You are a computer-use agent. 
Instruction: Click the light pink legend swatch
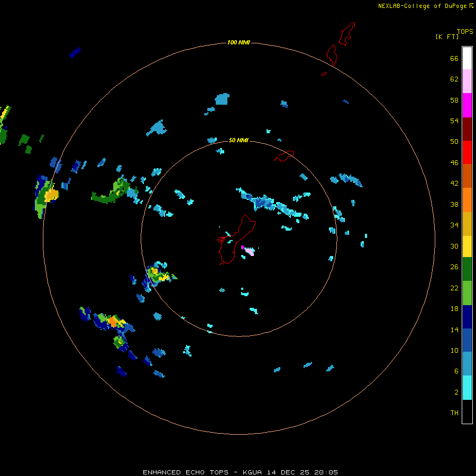[x=467, y=81]
